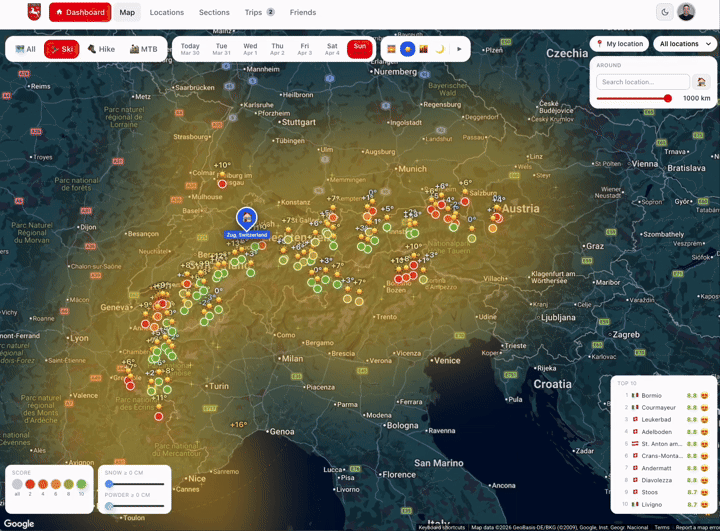Switch the activity filter to MTB

pyautogui.click(x=144, y=49)
